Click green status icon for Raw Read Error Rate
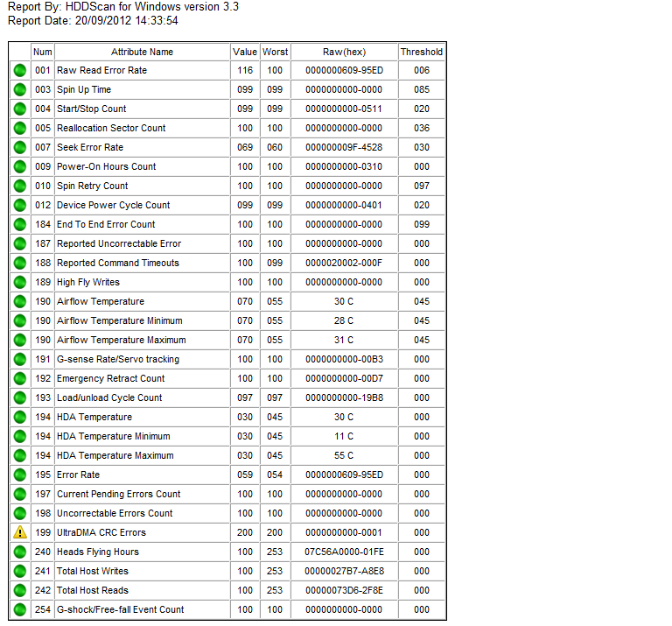This screenshot has width=672, height=626. coord(20,70)
